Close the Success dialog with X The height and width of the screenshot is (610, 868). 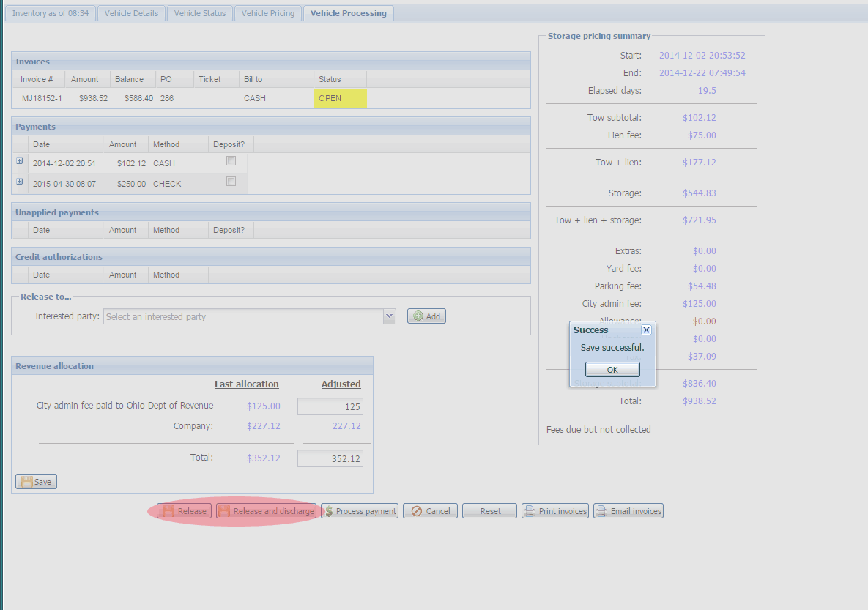point(646,330)
